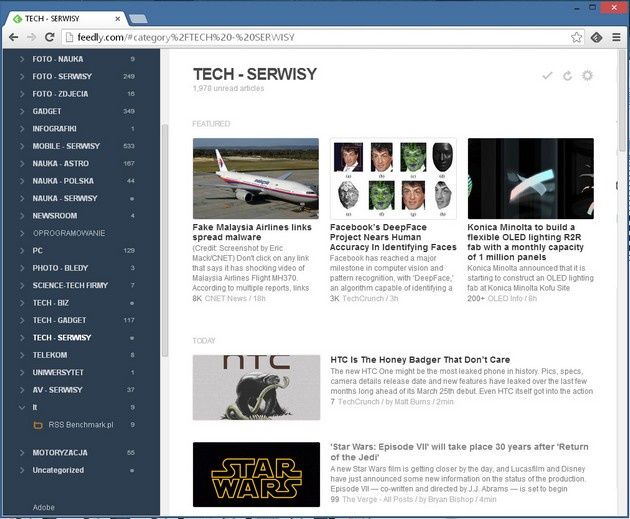630x519 pixels.
Task: Select NAUKA - POLSKA category
Action: [x=63, y=181]
